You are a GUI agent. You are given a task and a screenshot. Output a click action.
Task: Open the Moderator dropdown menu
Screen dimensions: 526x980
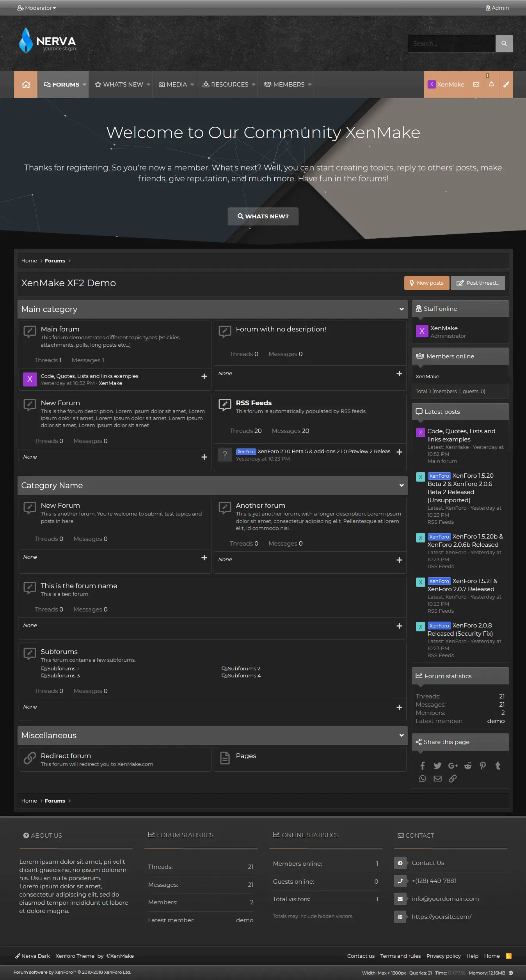[x=37, y=8]
